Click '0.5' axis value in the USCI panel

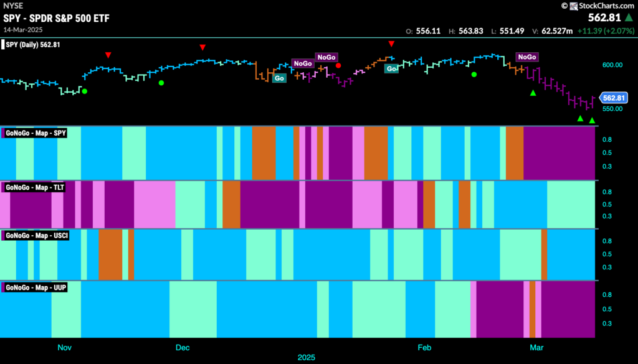[607, 254]
